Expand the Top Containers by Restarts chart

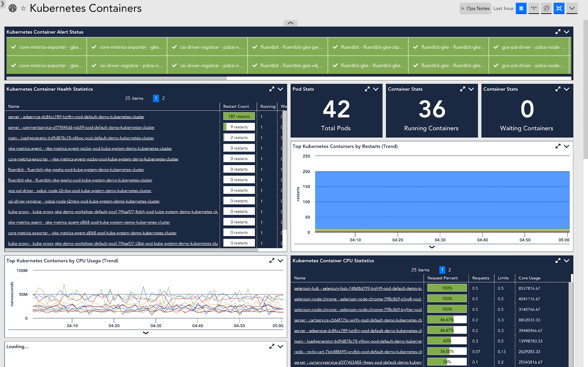(557, 146)
